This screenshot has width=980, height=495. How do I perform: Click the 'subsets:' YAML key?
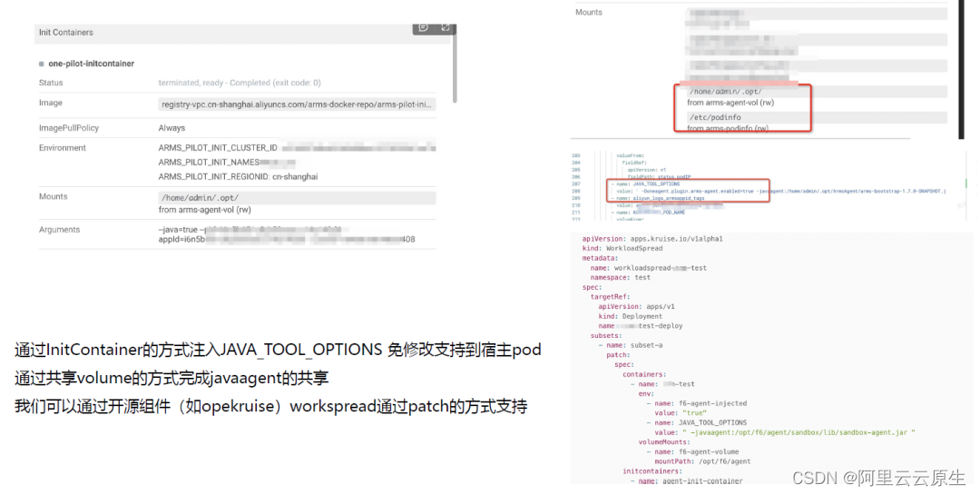(x=605, y=335)
